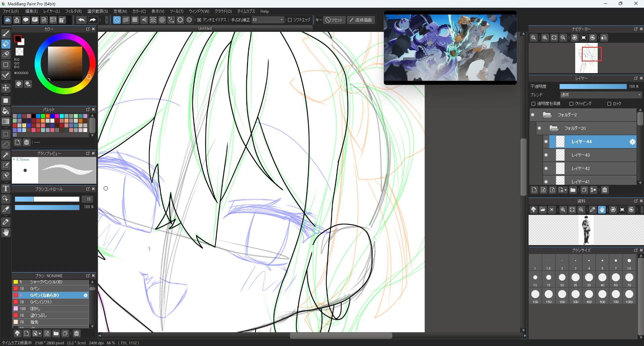
Task: Open the レイヤー(L) menu
Action: point(51,11)
